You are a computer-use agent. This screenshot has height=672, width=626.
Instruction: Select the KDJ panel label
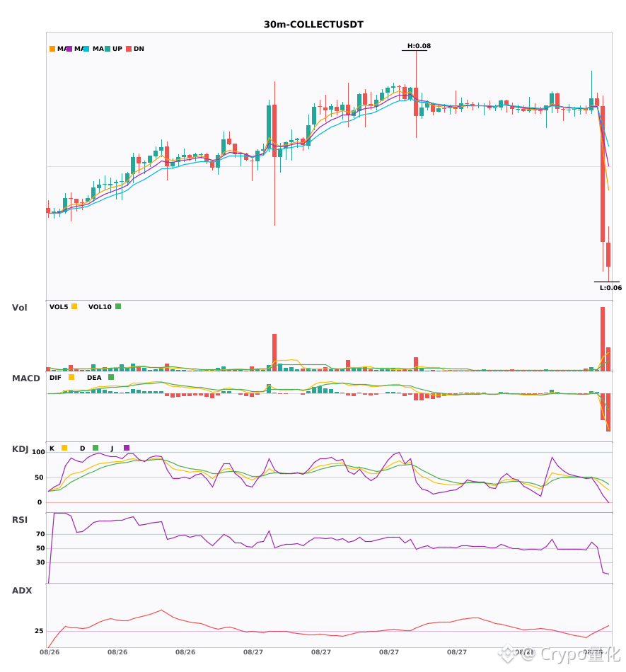[20, 448]
